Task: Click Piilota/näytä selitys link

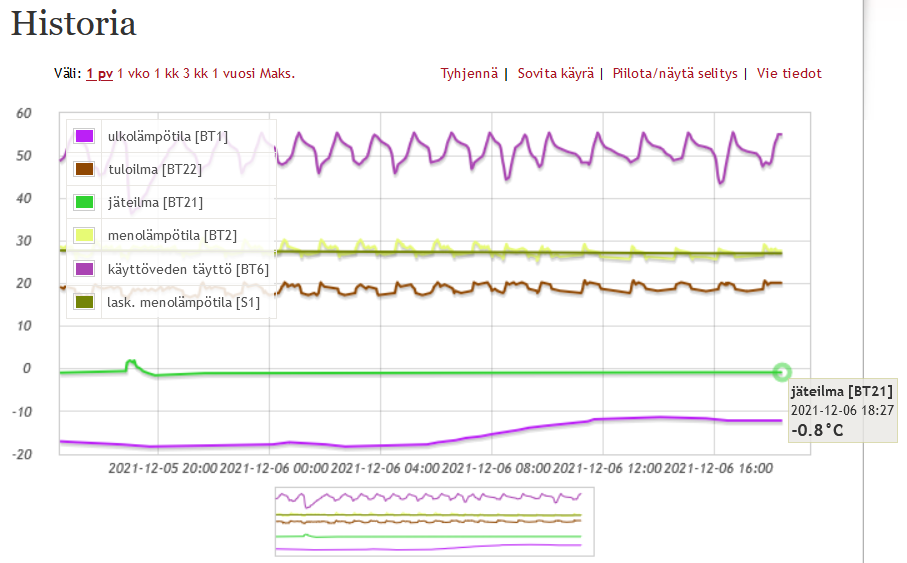Action: [x=675, y=73]
